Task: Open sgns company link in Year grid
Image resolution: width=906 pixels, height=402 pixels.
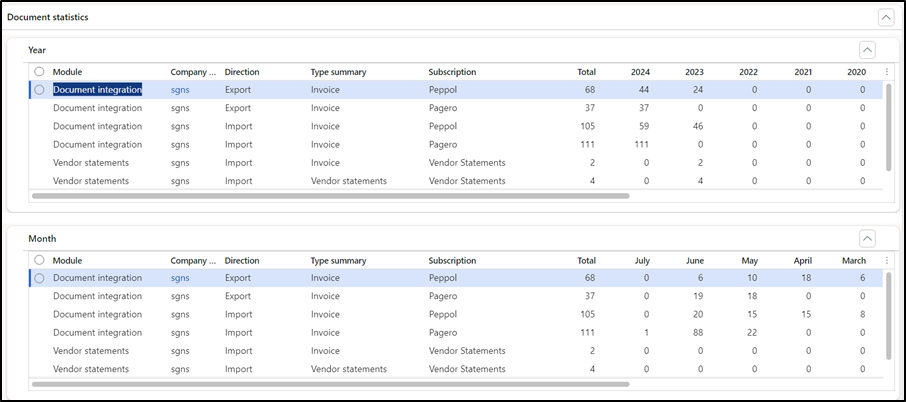Action: pyautogui.click(x=180, y=90)
